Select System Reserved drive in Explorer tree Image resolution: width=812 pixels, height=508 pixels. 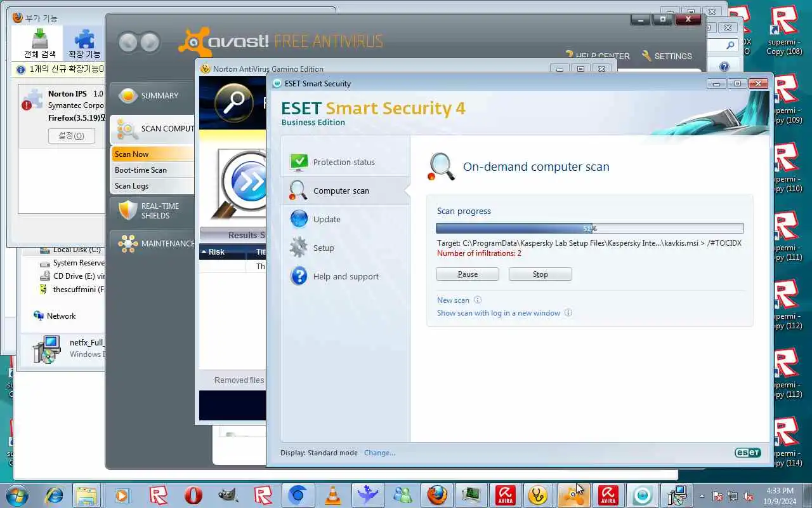point(72,263)
